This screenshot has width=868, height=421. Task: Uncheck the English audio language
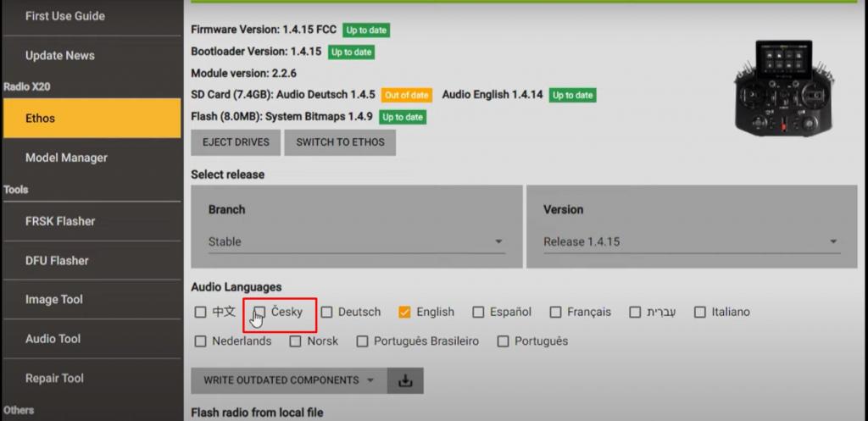click(405, 313)
